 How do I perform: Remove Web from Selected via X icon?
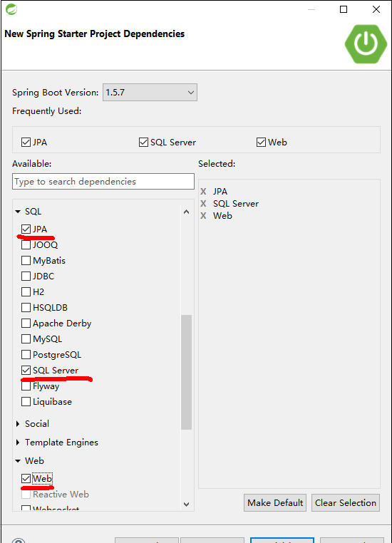click(x=203, y=216)
